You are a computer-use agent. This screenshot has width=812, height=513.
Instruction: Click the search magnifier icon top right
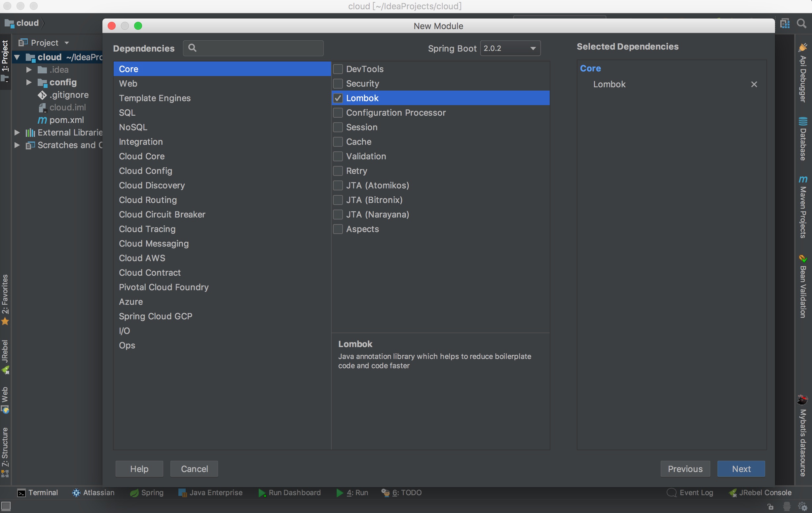801,23
